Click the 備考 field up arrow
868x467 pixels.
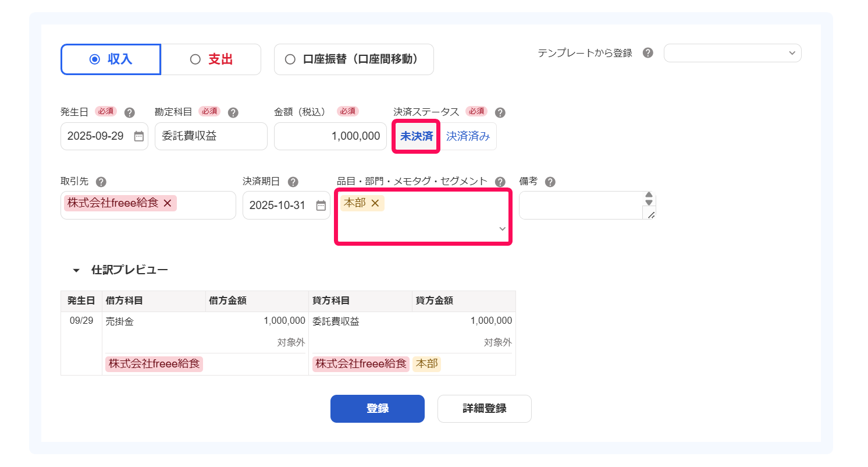pyautogui.click(x=650, y=195)
